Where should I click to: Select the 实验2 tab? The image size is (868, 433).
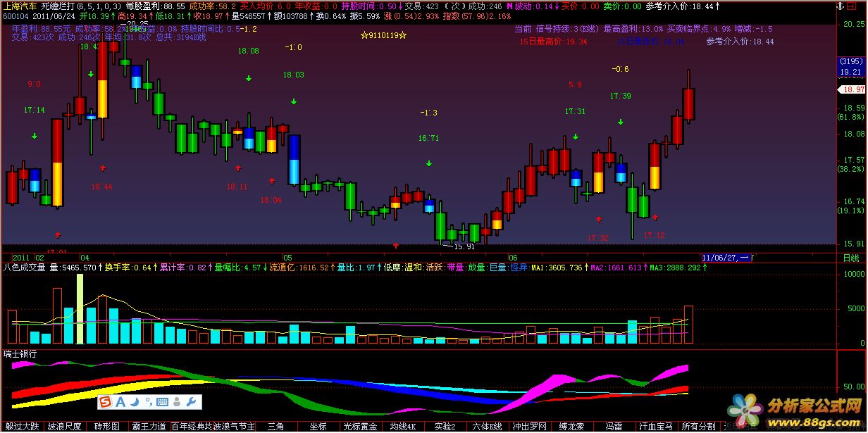click(445, 427)
